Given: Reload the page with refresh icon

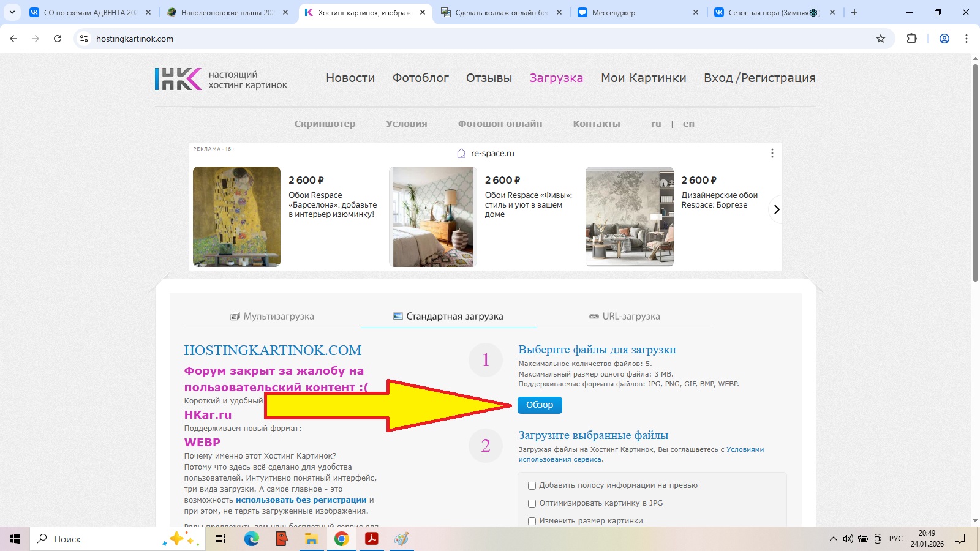Looking at the screenshot, I should click(58, 39).
